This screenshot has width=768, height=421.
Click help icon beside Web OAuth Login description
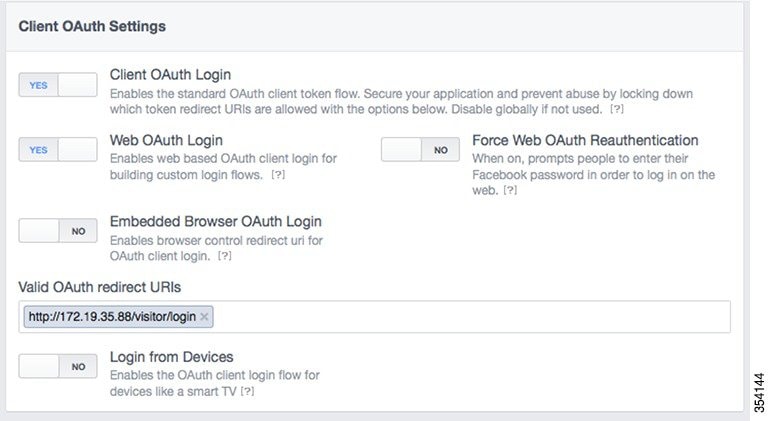tap(278, 175)
